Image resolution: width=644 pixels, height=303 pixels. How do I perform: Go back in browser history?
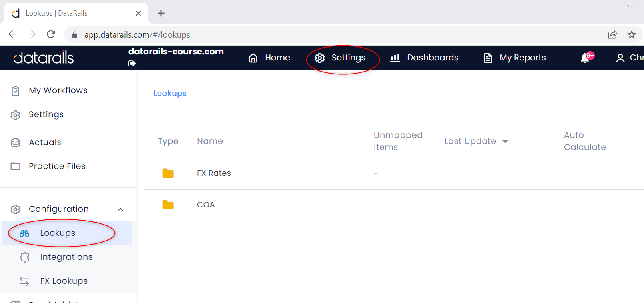[x=12, y=34]
